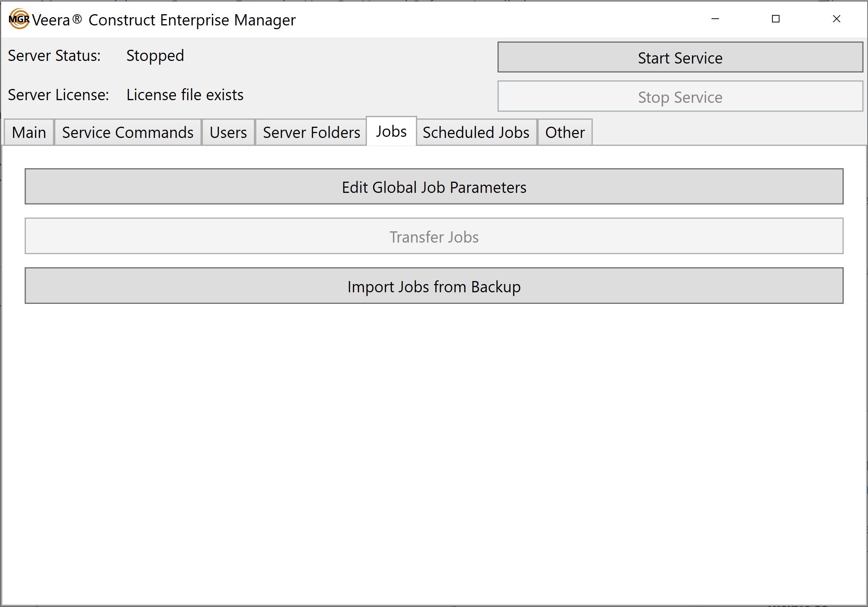Viewport: 868px width, 607px height.
Task: Go to the Users tab
Action: click(x=228, y=132)
